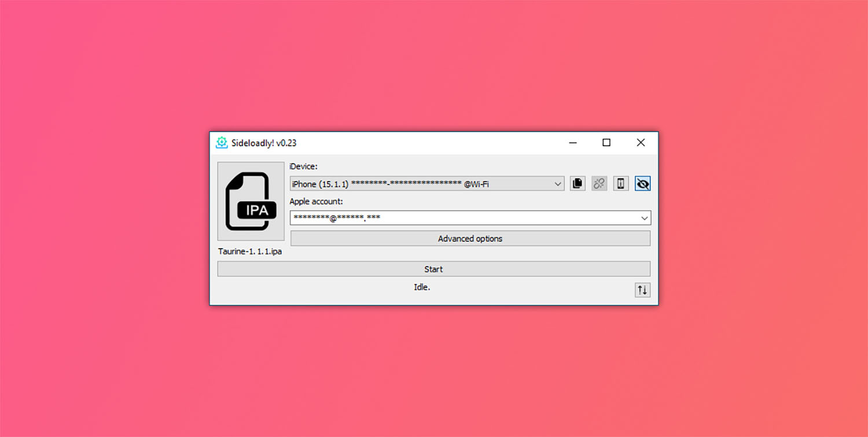Open the iDevice selection dropdown
This screenshot has width=868, height=437.
[427, 184]
